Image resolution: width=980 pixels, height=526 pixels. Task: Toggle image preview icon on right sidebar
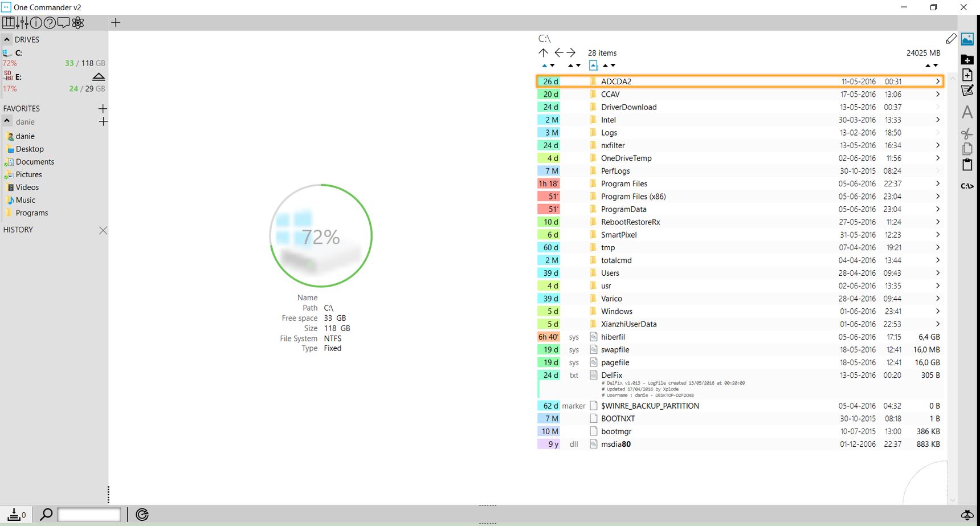click(967, 39)
